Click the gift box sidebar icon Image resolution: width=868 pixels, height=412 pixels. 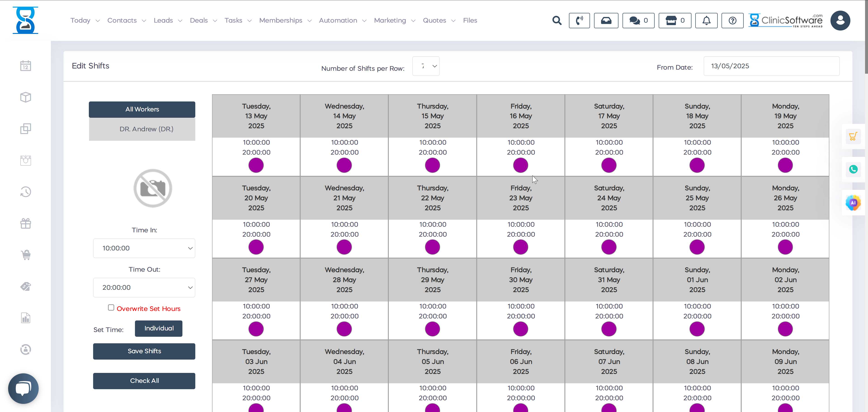point(26,223)
